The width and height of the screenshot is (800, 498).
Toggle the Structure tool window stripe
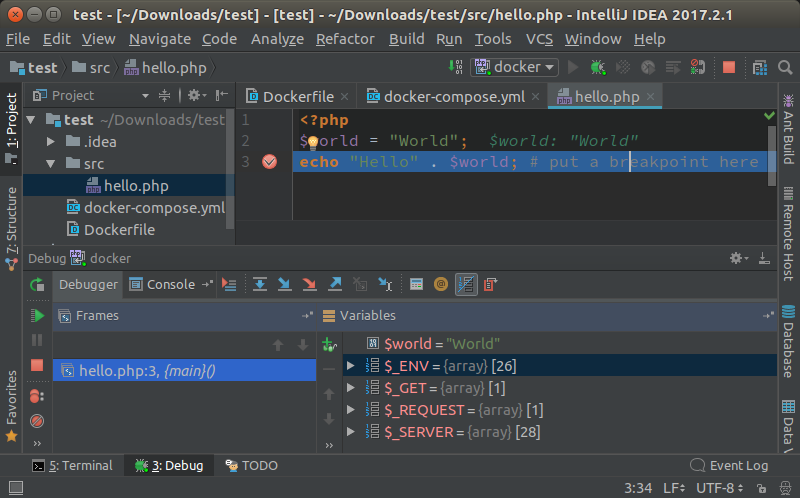pyautogui.click(x=11, y=229)
